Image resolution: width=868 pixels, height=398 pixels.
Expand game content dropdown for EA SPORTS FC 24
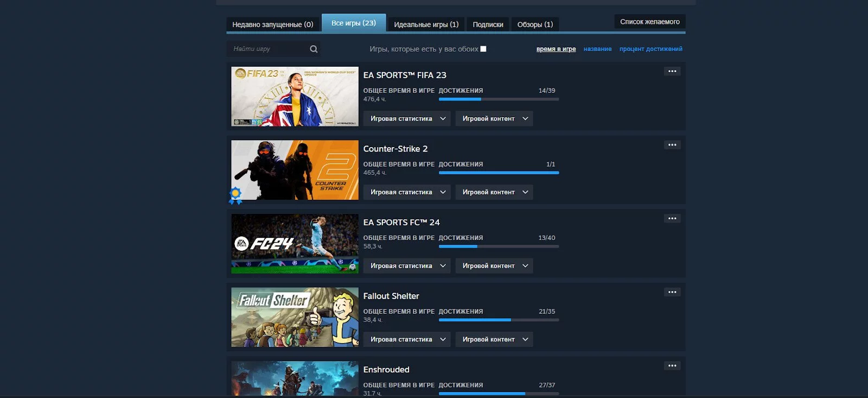pyautogui.click(x=494, y=266)
